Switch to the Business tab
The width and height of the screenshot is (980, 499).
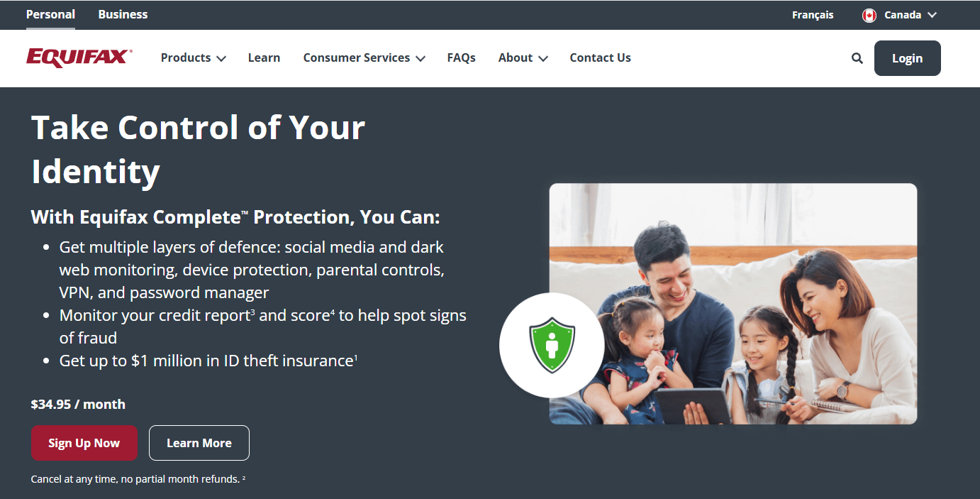tap(123, 14)
